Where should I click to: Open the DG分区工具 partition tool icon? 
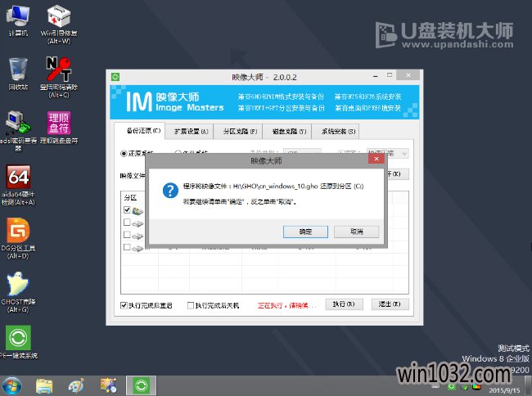coord(18,232)
